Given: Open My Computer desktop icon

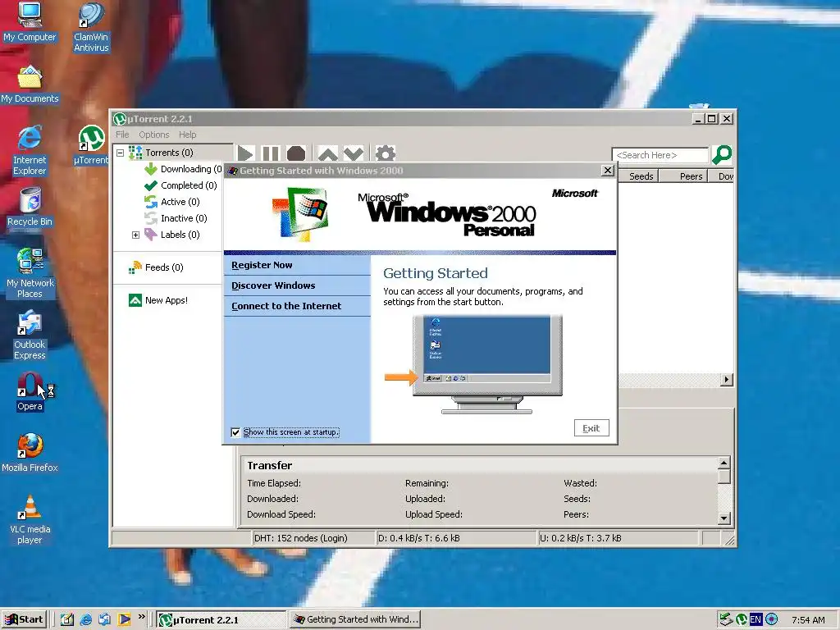Looking at the screenshot, I should pyautogui.click(x=30, y=21).
